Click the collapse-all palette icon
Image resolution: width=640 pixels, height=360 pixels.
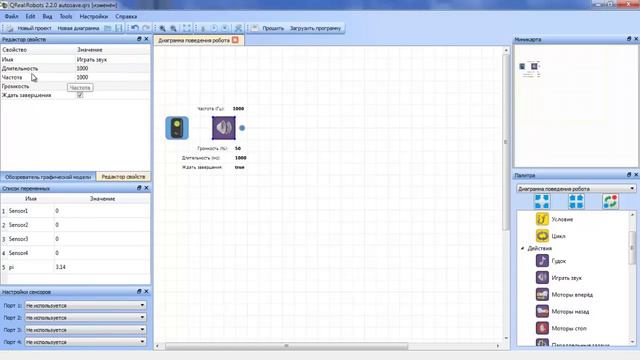pos(576,202)
